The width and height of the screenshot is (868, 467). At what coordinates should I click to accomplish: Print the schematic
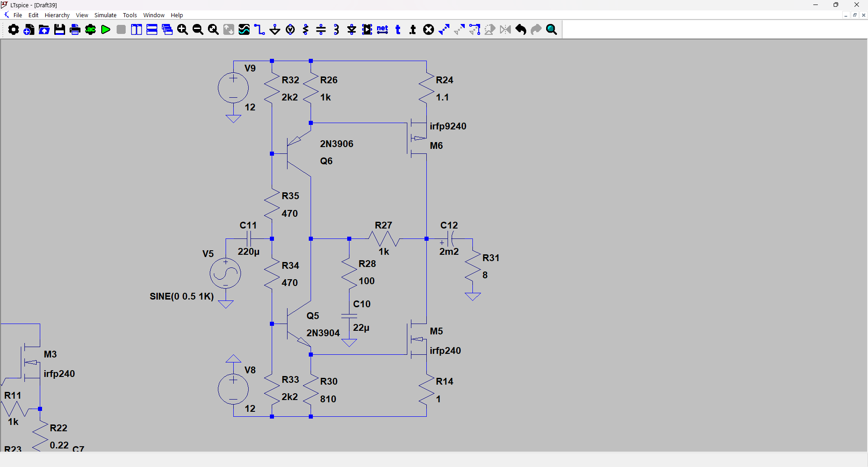click(75, 30)
